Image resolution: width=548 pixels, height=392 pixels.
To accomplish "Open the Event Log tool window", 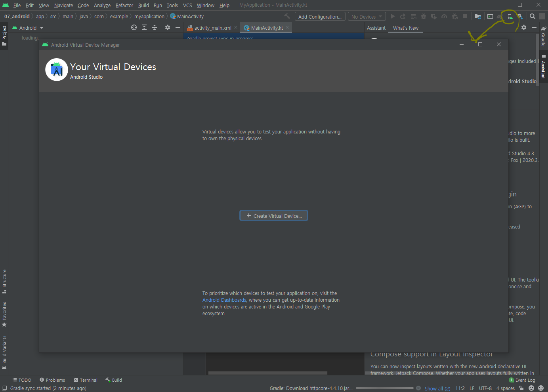I will click(522, 380).
